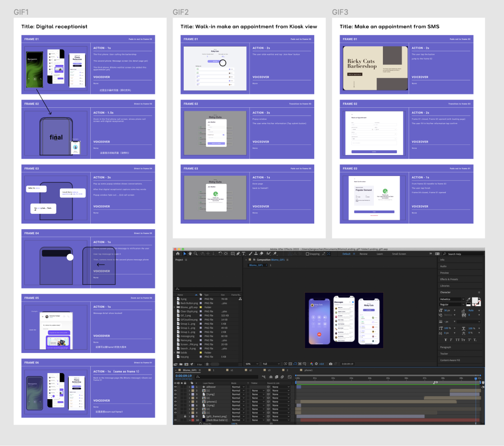Hide the allhover layer with eye icon
The height and width of the screenshot is (446, 504).
[175, 387]
